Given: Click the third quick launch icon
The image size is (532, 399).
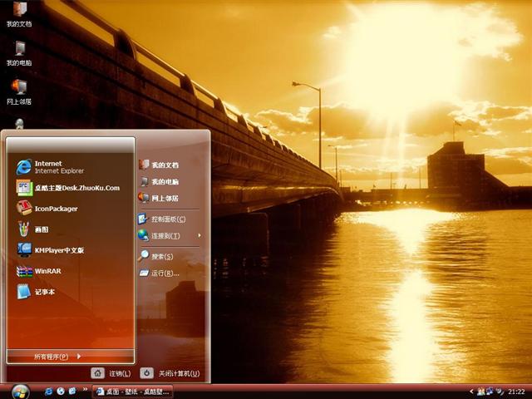Looking at the screenshot, I should pyautogui.click(x=72, y=392).
